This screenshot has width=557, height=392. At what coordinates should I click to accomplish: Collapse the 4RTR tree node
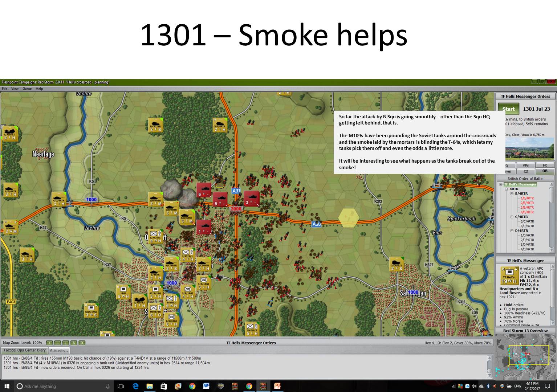[507, 189]
